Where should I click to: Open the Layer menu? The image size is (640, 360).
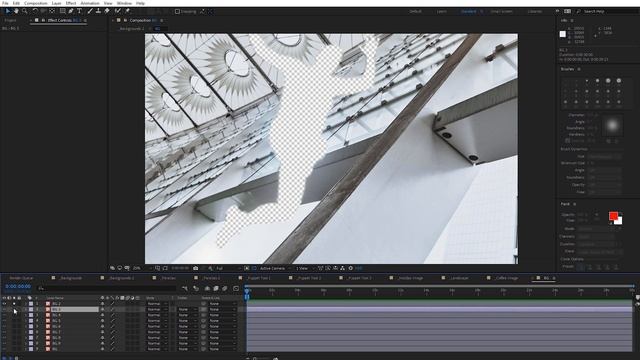point(56,3)
